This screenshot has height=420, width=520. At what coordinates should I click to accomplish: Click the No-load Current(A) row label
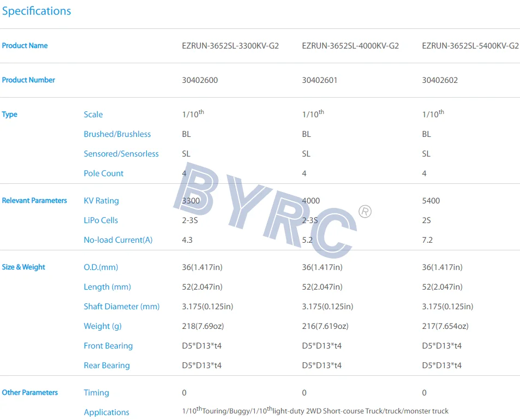118,240
